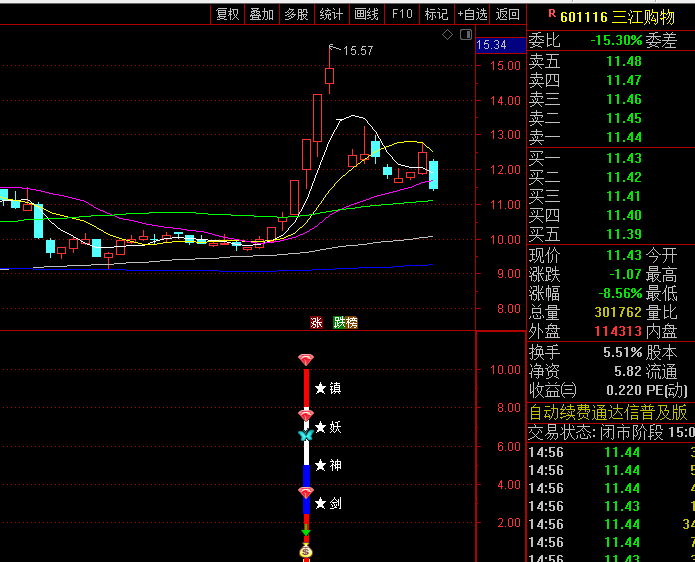Select the 画线 drawing tool
Screen dimensions: 695x562
(x=367, y=15)
